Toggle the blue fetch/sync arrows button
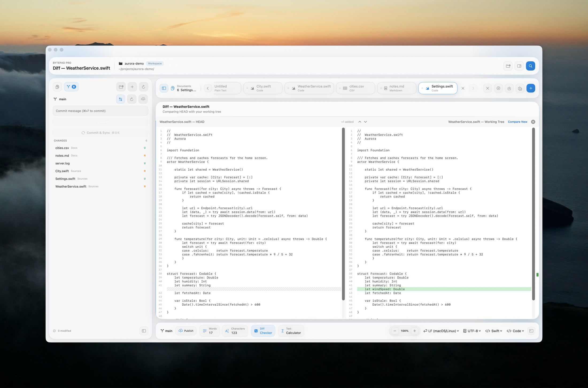Viewport: 588px width, 388px height. pyautogui.click(x=121, y=99)
